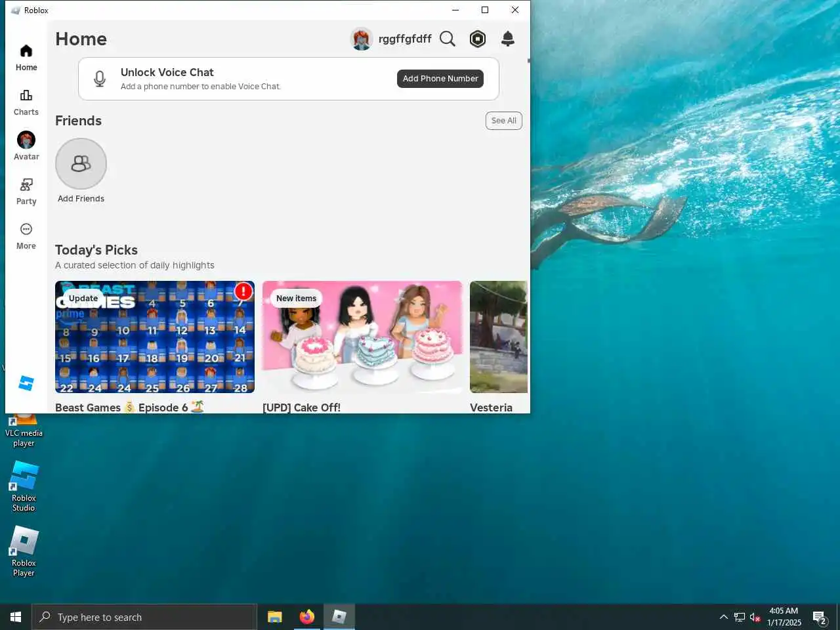Image resolution: width=840 pixels, height=630 pixels.
Task: Click "A curated selection of daily highlights" text
Action: pyautogui.click(x=135, y=265)
